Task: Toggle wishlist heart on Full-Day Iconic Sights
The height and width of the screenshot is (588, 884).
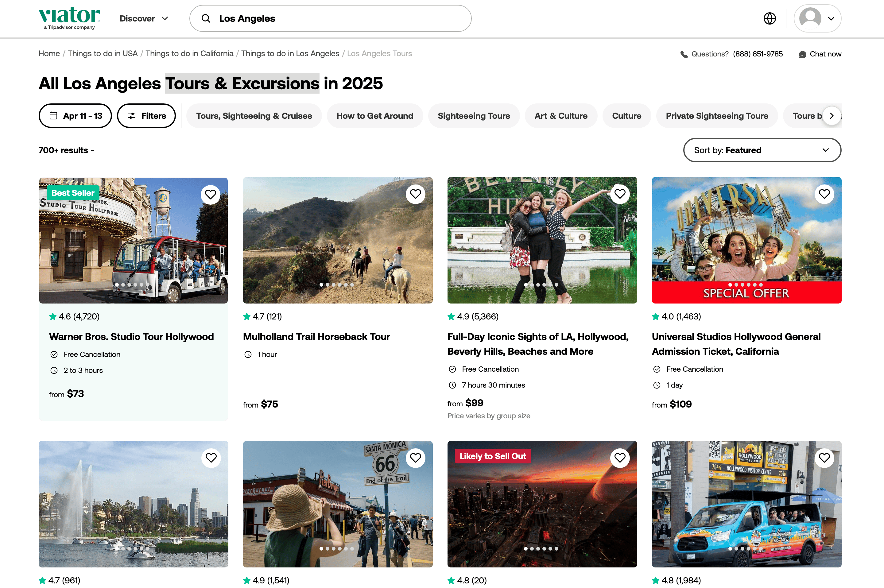Action: point(620,194)
